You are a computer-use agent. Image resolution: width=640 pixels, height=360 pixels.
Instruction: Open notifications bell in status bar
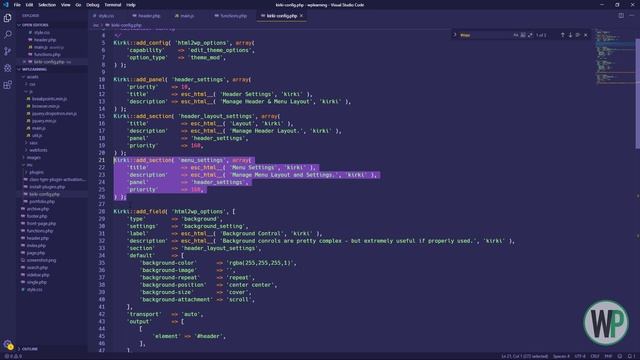coord(630,356)
